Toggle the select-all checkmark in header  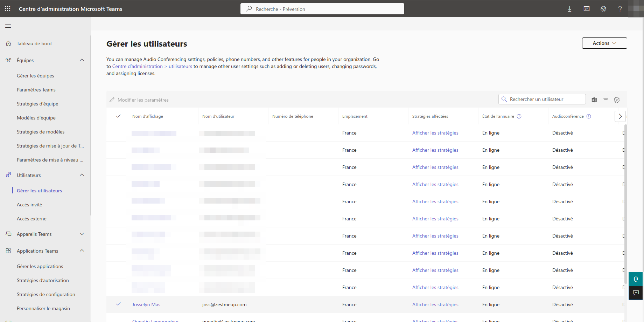(x=118, y=116)
